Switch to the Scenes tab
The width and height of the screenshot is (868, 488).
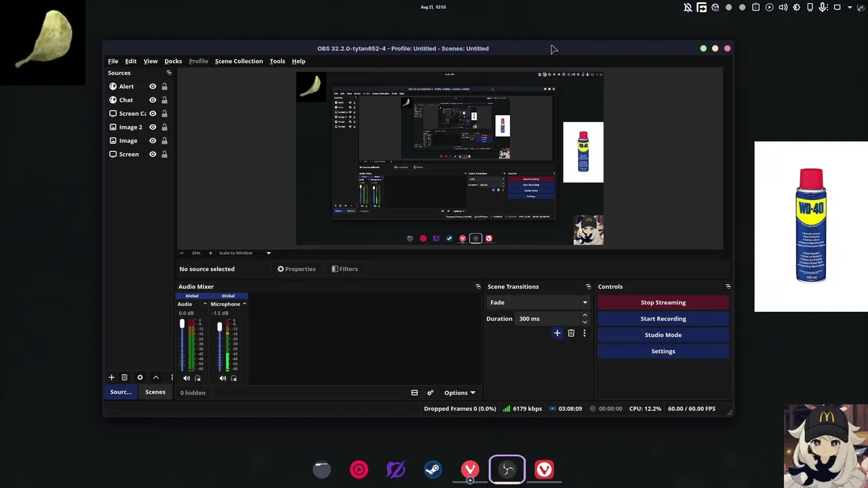coord(155,392)
